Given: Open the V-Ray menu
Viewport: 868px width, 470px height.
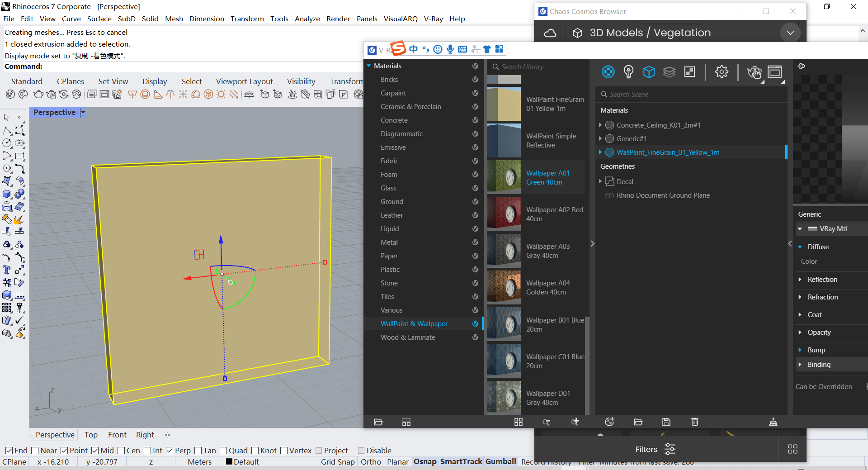Looking at the screenshot, I should point(433,19).
